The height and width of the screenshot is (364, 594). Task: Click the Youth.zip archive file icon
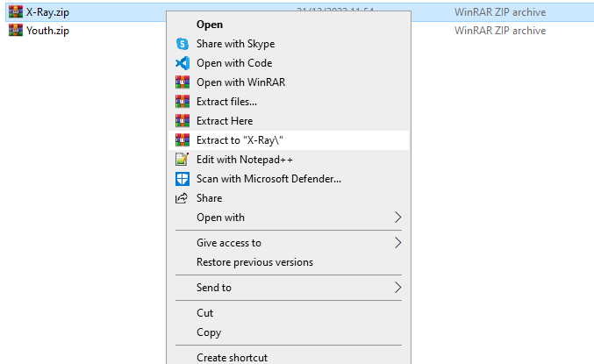click(x=16, y=31)
